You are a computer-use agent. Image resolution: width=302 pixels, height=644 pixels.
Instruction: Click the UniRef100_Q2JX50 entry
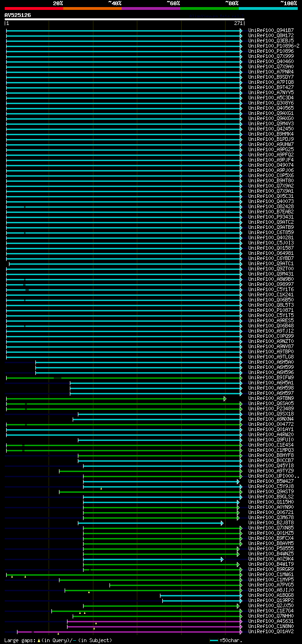[271, 605]
